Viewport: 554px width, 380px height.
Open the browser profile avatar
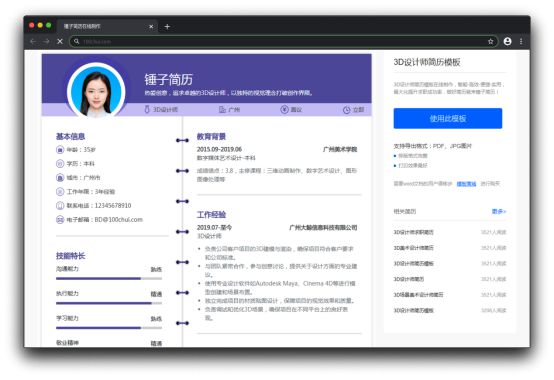coord(507,41)
